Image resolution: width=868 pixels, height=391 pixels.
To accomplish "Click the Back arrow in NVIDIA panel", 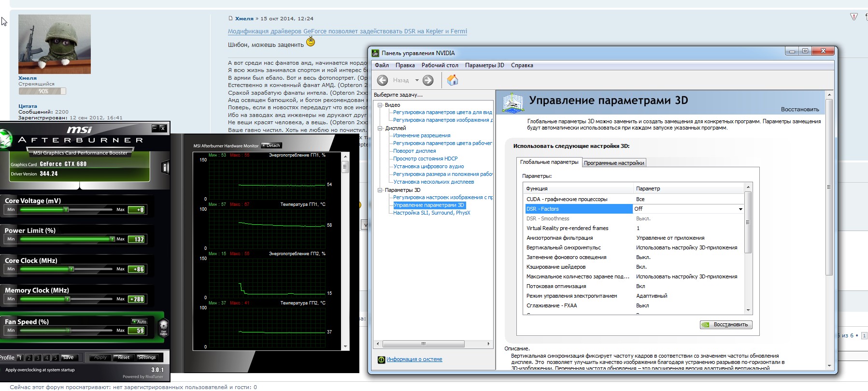I will [x=383, y=80].
